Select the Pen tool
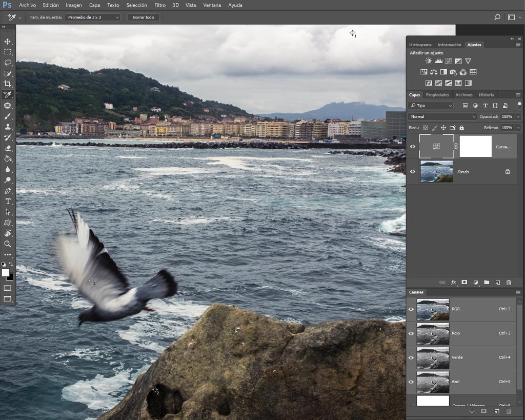Screen dimensions: 525x420 pyautogui.click(x=7, y=191)
